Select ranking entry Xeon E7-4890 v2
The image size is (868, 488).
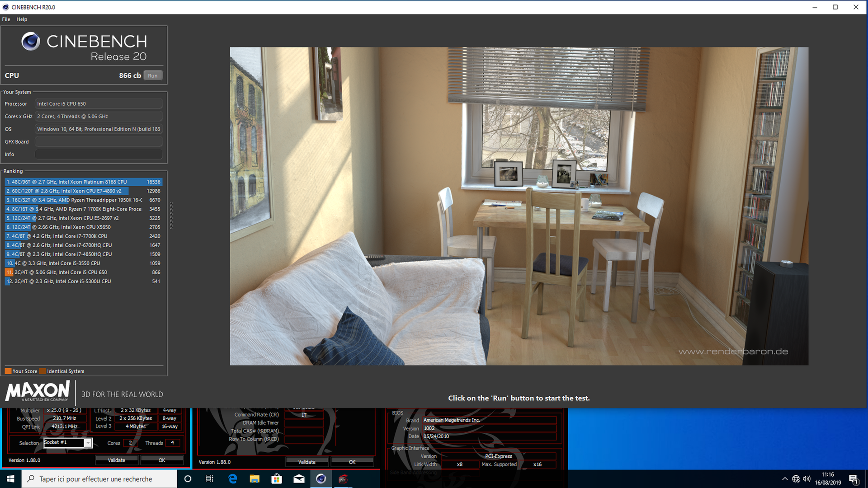click(x=84, y=191)
